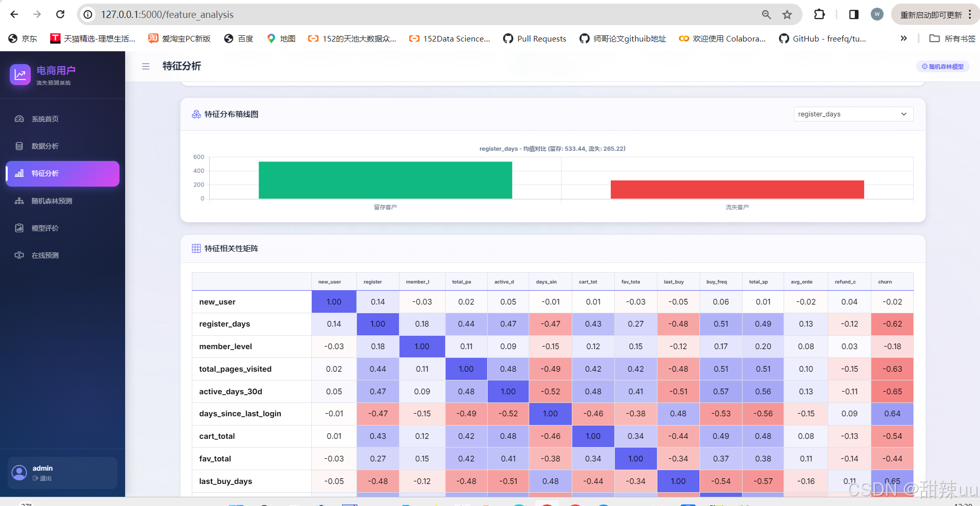Image resolution: width=980 pixels, height=506 pixels.
Task: Open the 152Data Science bookmark
Action: (450, 38)
